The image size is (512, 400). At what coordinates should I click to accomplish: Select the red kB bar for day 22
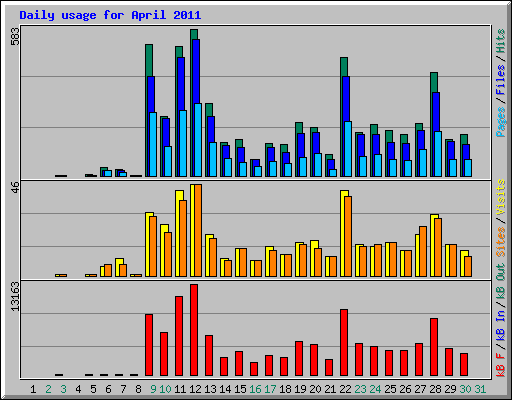tap(344, 343)
